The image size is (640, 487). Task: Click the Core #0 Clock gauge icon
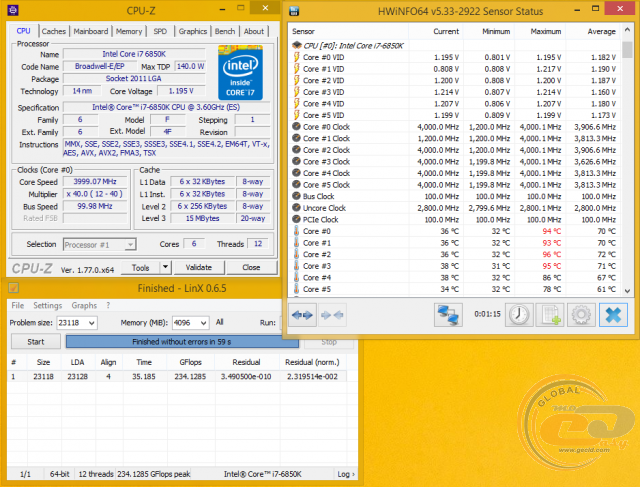tap(296, 127)
